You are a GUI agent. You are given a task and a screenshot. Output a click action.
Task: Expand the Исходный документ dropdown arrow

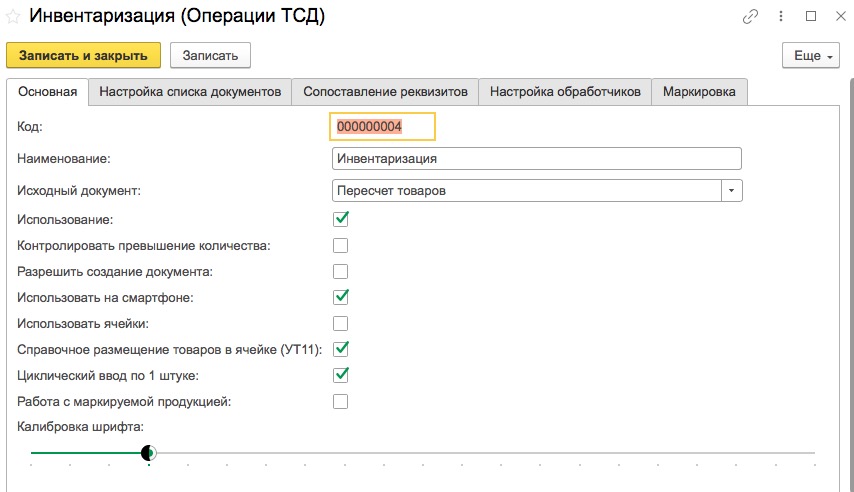pos(731,191)
